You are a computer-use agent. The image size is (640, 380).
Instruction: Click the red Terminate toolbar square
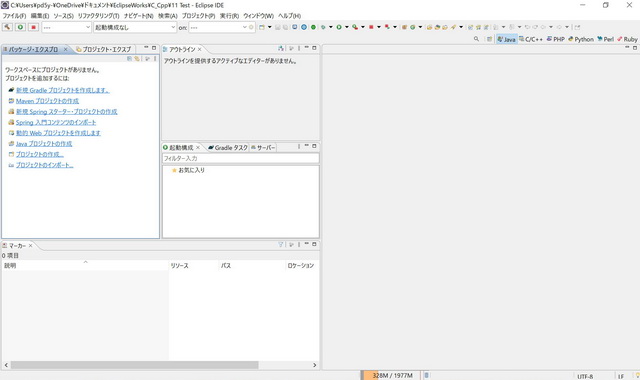click(371, 27)
